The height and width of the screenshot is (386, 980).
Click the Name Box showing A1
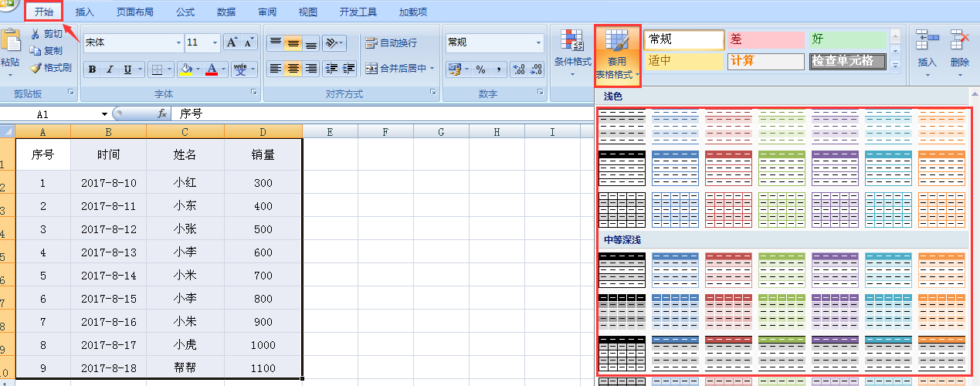50,114
